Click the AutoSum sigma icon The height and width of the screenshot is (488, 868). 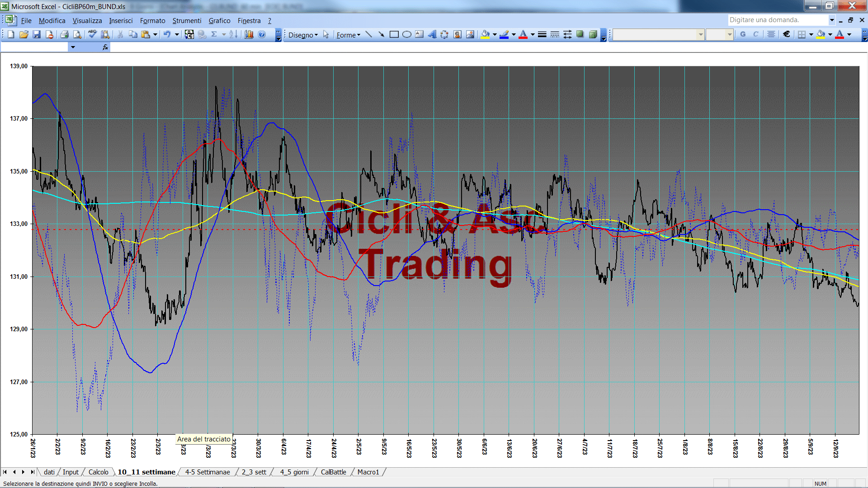point(214,34)
